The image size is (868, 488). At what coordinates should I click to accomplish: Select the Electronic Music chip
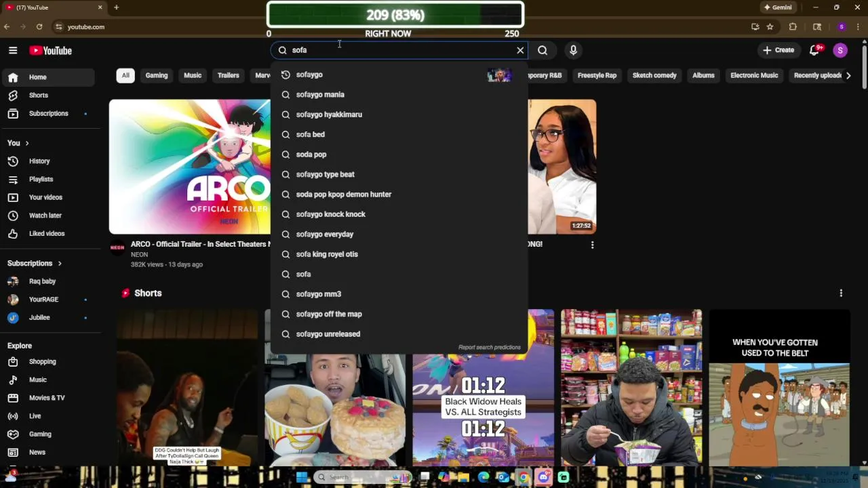[754, 75]
